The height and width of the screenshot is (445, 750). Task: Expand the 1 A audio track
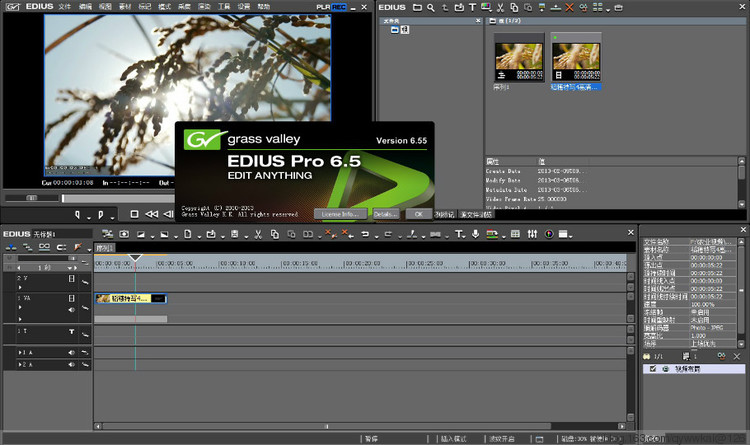click(19, 353)
